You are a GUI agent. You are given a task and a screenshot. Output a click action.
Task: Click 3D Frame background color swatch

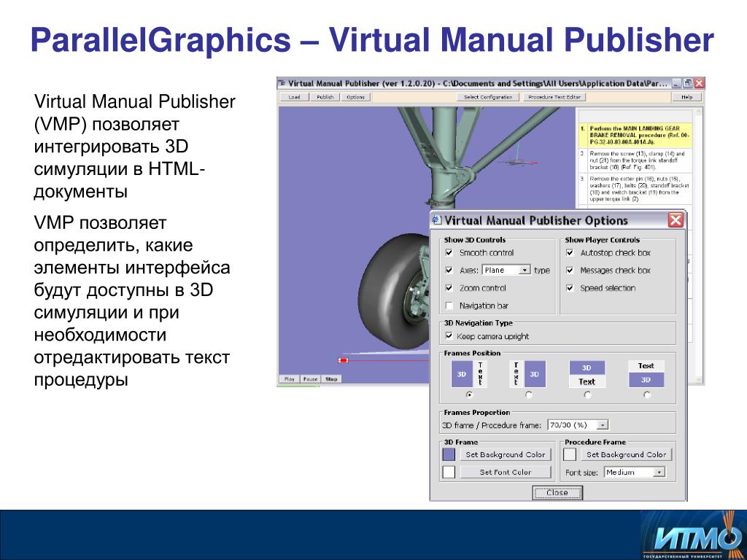[x=449, y=454]
